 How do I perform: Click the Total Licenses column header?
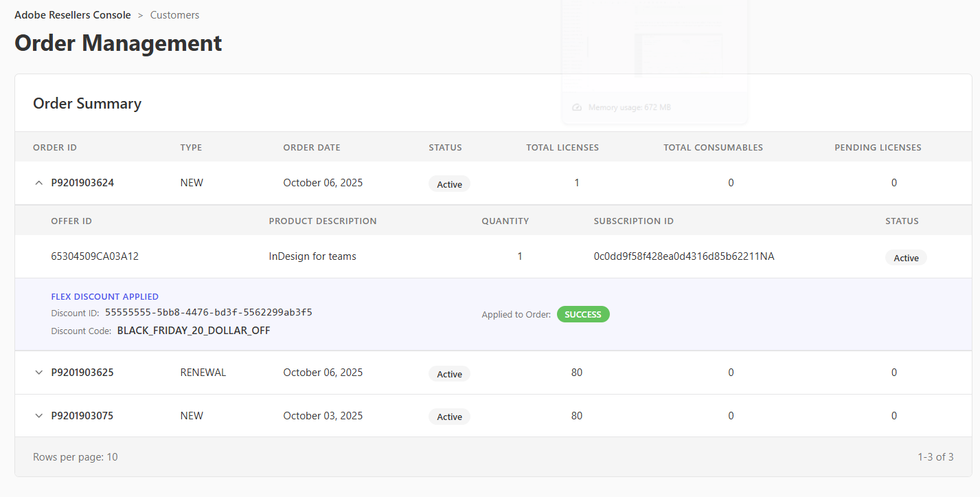click(562, 148)
